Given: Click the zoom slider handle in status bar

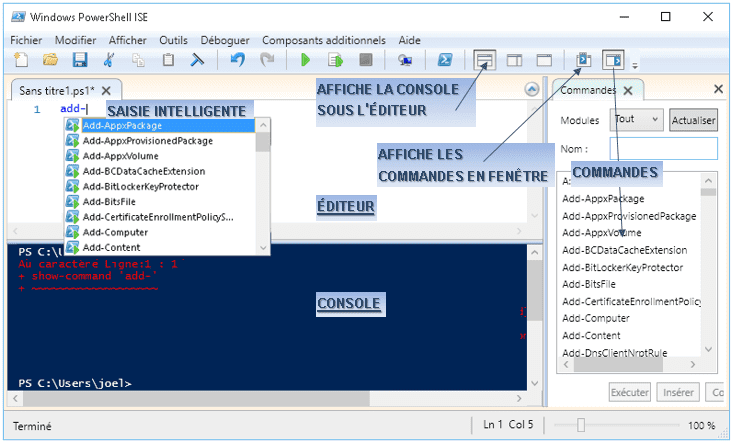Looking at the screenshot, I should click(581, 425).
